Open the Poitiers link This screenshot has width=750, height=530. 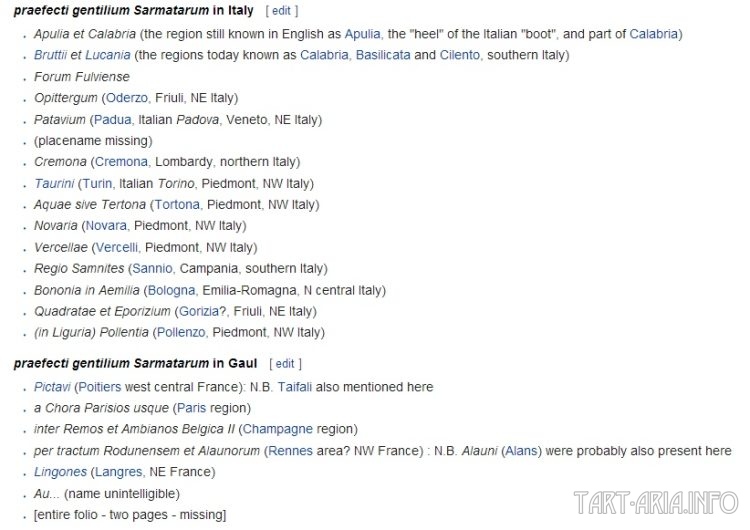pyautogui.click(x=99, y=387)
